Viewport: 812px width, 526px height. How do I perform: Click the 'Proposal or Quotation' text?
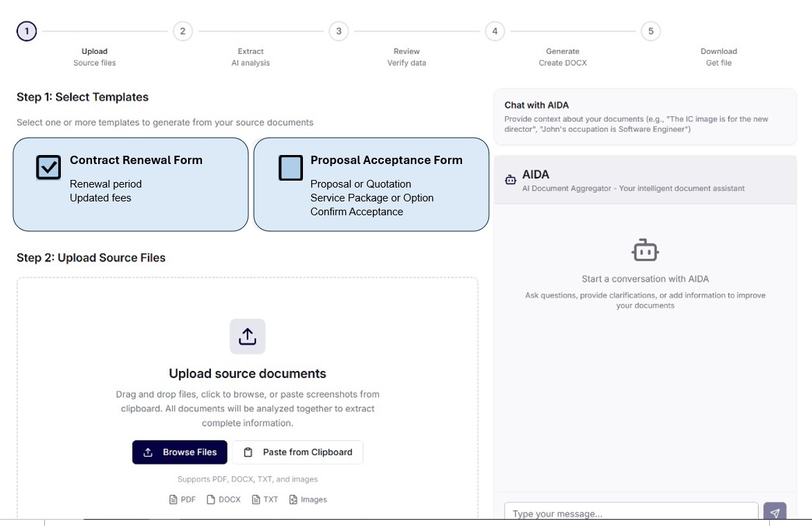tap(361, 184)
